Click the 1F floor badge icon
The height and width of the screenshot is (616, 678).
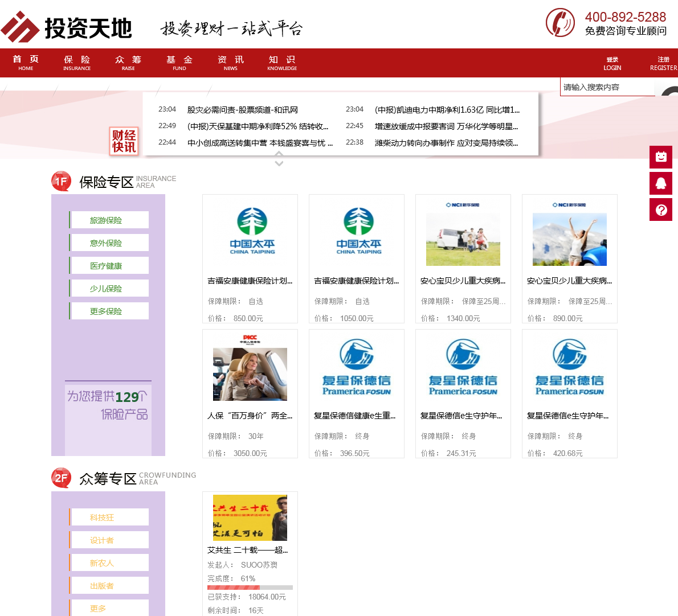tap(62, 181)
